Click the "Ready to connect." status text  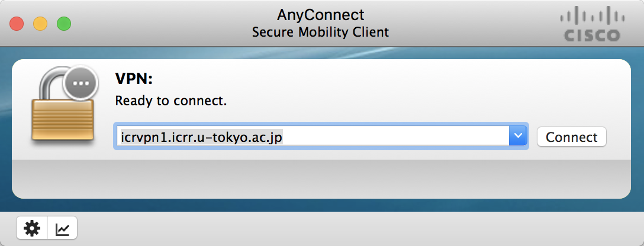(171, 101)
